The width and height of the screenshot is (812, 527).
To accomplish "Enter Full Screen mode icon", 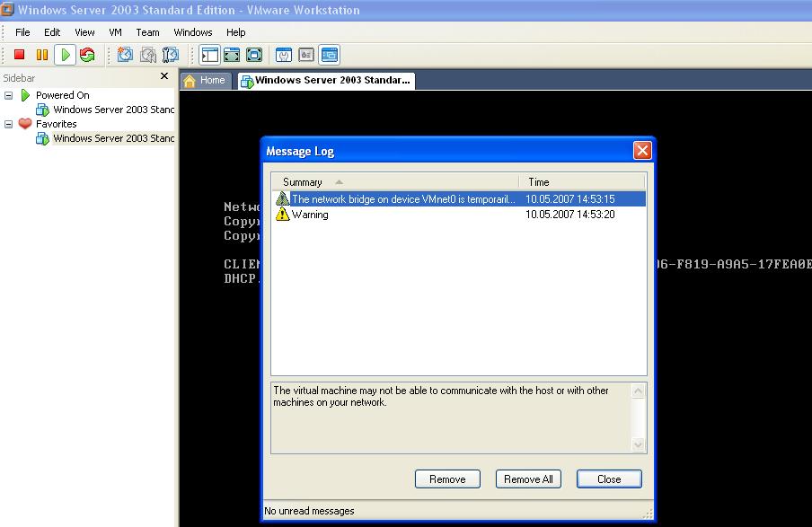I will tap(253, 55).
